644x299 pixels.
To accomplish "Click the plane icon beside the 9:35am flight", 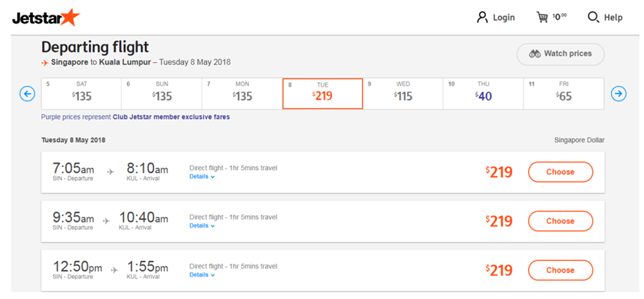I will click(x=107, y=221).
